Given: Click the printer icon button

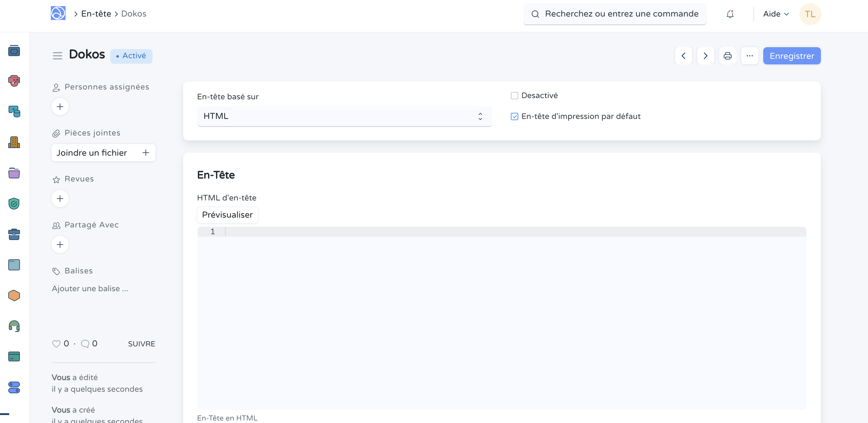Looking at the screenshot, I should 727,56.
